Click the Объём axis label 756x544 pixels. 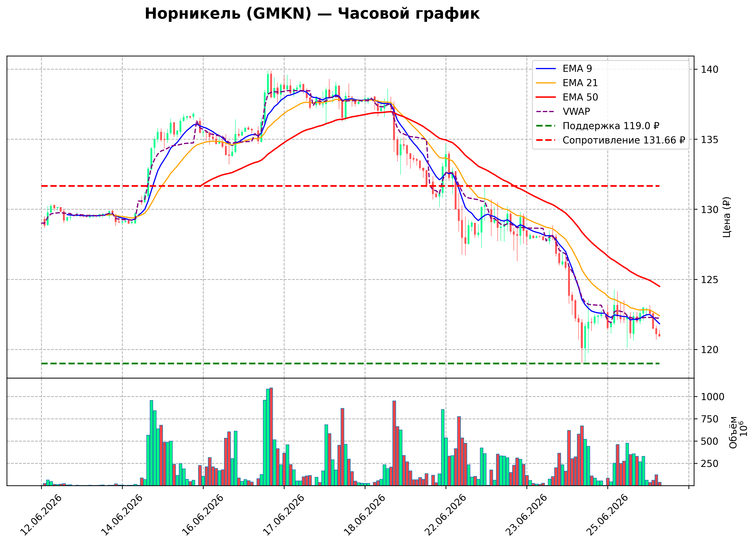[733, 432]
